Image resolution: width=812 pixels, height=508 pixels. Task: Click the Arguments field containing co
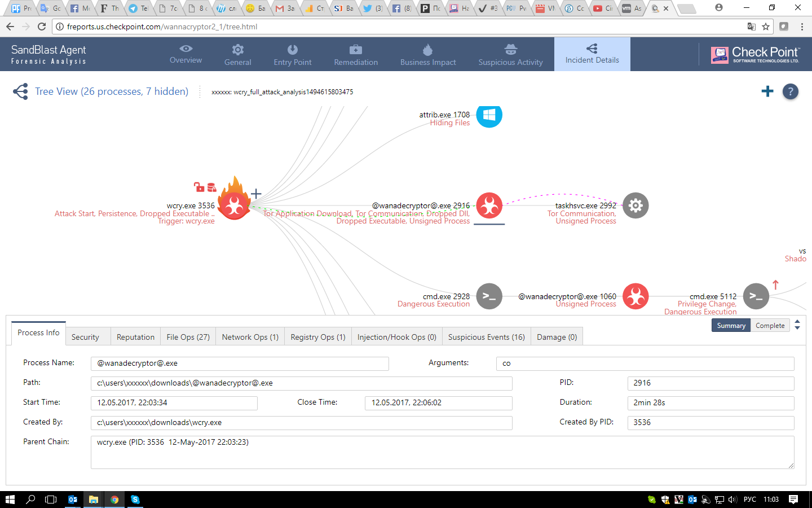[x=645, y=364]
